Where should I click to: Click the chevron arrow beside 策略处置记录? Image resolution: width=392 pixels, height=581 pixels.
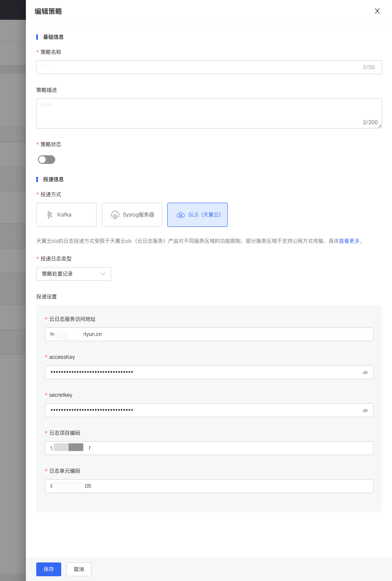pos(103,274)
